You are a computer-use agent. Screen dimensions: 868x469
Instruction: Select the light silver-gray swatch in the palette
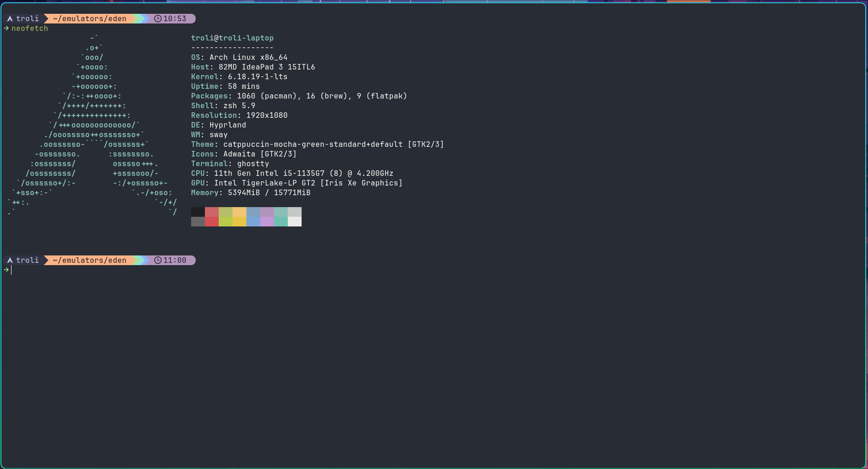[x=295, y=212]
